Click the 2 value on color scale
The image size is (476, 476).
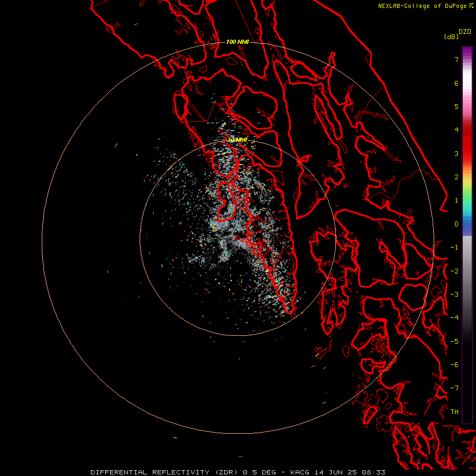point(456,177)
